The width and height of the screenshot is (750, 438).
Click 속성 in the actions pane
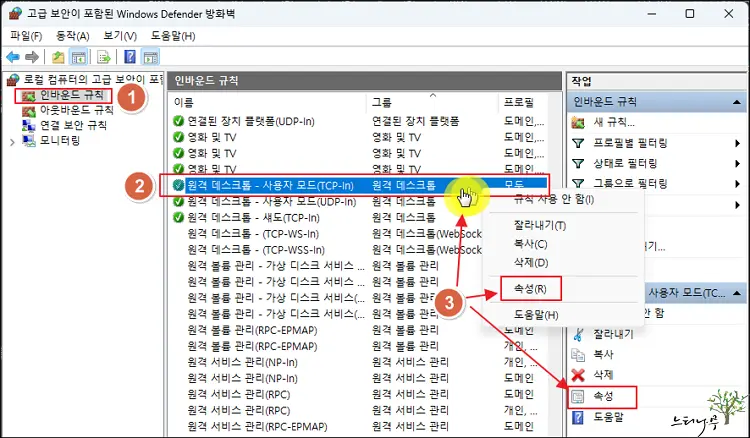(x=604, y=396)
